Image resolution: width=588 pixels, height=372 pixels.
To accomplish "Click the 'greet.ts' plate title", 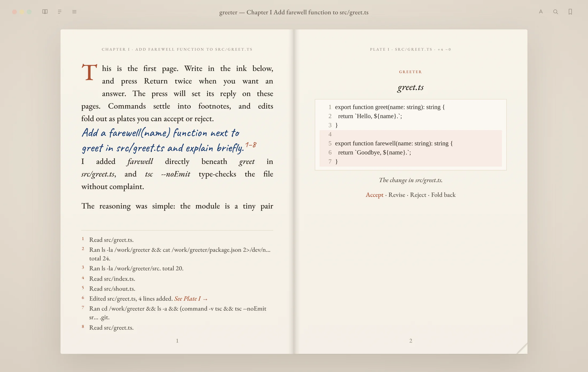I will [411, 87].
